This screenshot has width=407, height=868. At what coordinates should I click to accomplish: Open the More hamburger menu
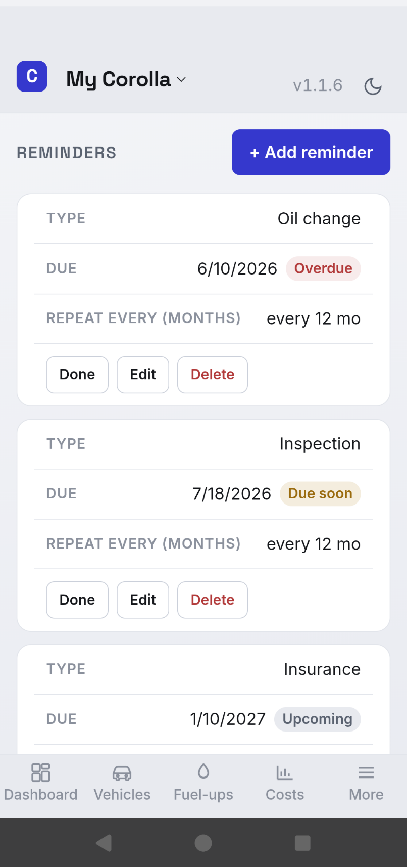point(366,772)
